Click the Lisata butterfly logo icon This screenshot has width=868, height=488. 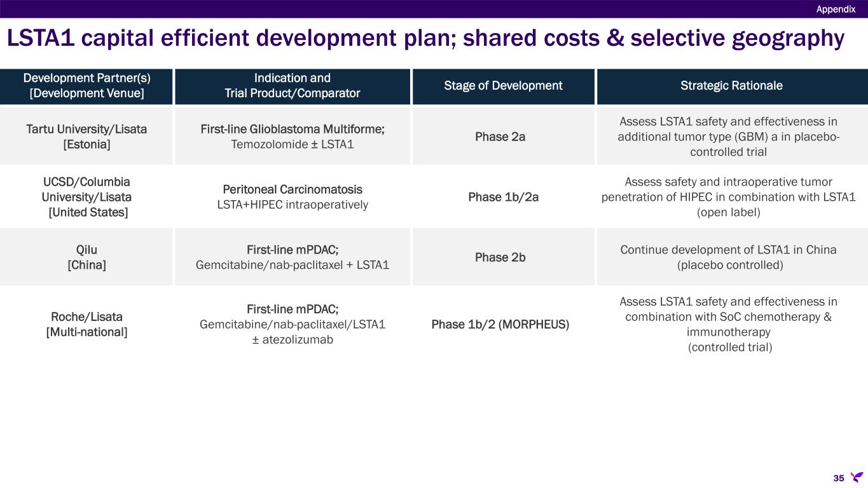[857, 477]
